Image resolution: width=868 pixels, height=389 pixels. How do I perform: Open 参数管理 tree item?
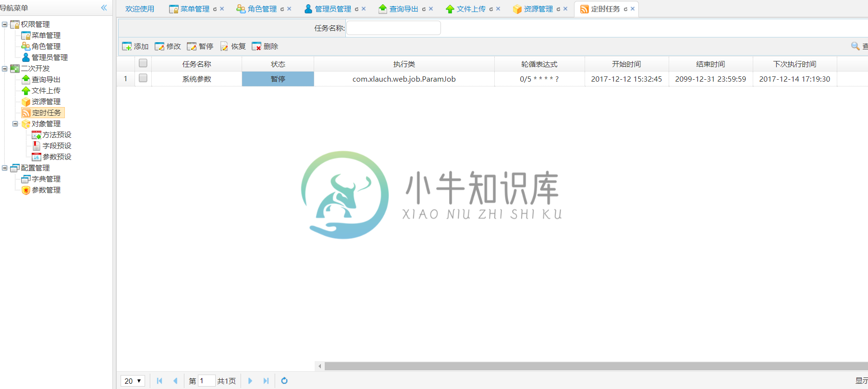46,190
